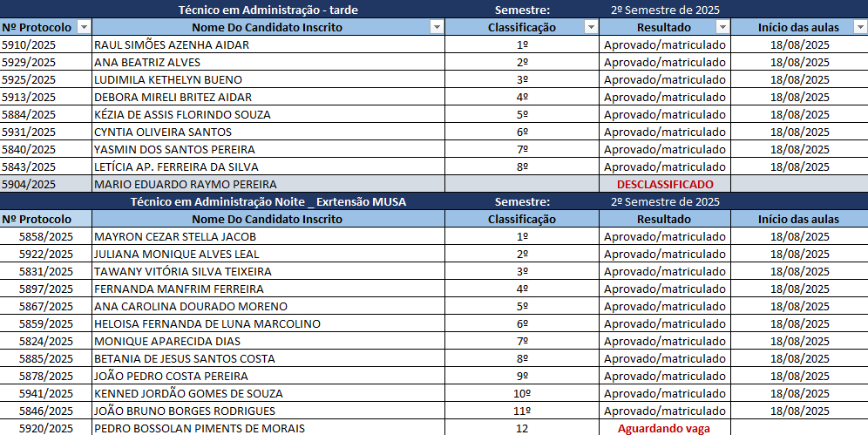Viewport: 868px width, 435px height.
Task: Expand the Início das aulas filter
Action: pyautogui.click(x=858, y=27)
